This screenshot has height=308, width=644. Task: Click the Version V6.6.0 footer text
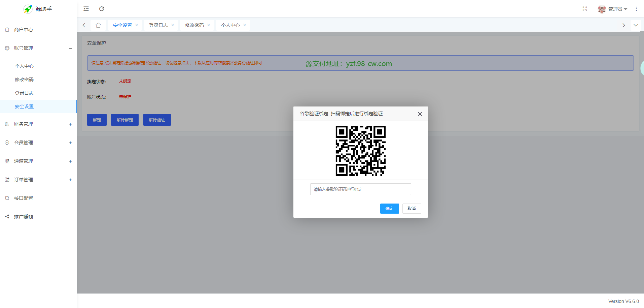623,301
